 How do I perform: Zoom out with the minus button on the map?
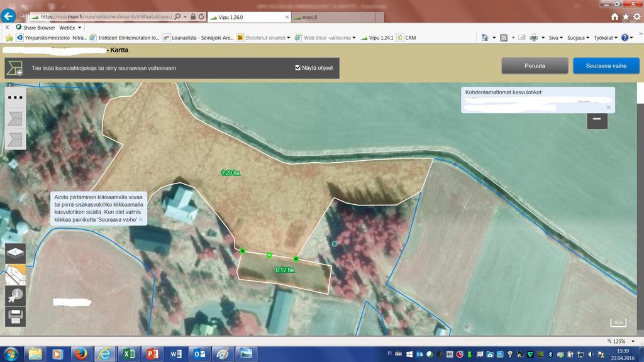tap(597, 119)
